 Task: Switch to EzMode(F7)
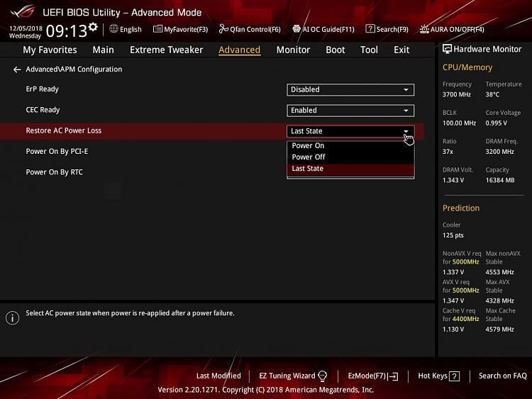(373, 376)
